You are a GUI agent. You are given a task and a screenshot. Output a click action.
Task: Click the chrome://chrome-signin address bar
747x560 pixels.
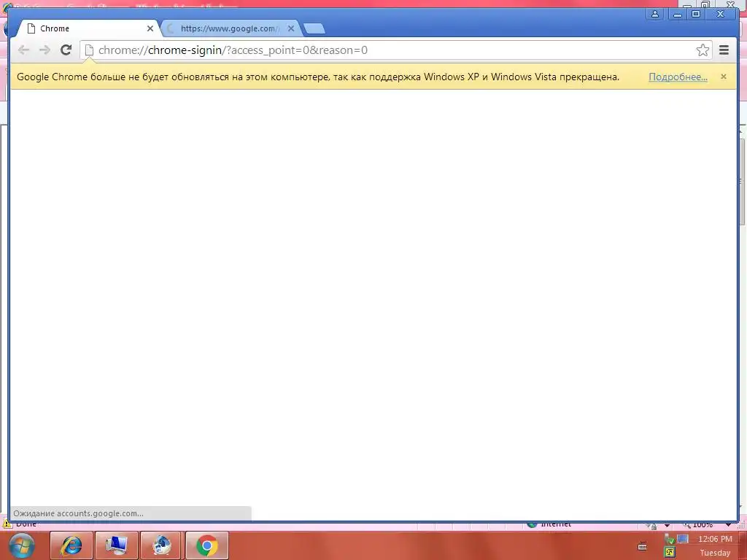[395, 50]
